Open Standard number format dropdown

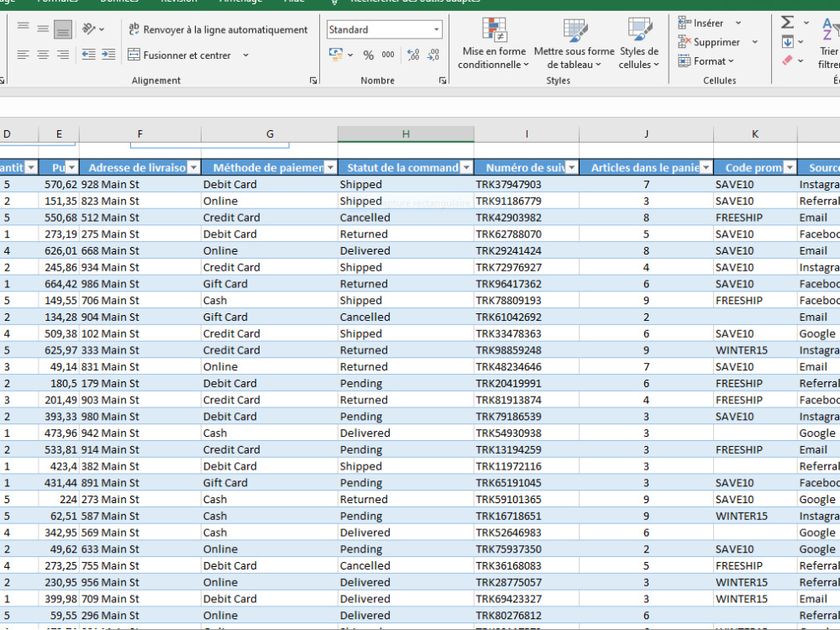point(437,29)
